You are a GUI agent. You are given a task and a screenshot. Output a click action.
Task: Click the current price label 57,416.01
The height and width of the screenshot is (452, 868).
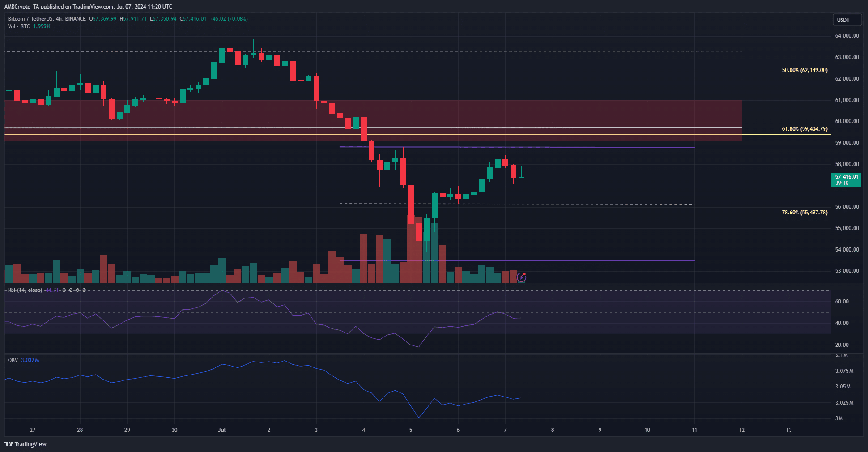pos(846,180)
